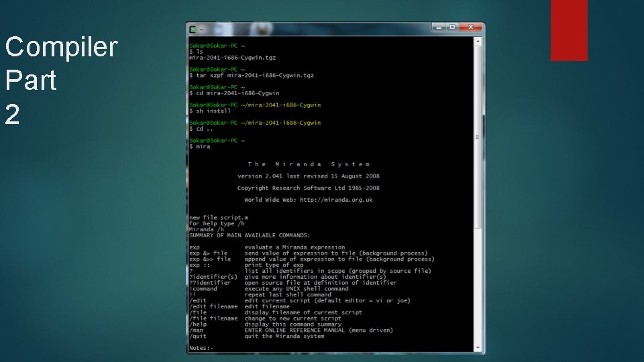Screen dimensions: 644x362
Task: Click the Cygwin terminal icon in title bar
Action: coord(193,29)
